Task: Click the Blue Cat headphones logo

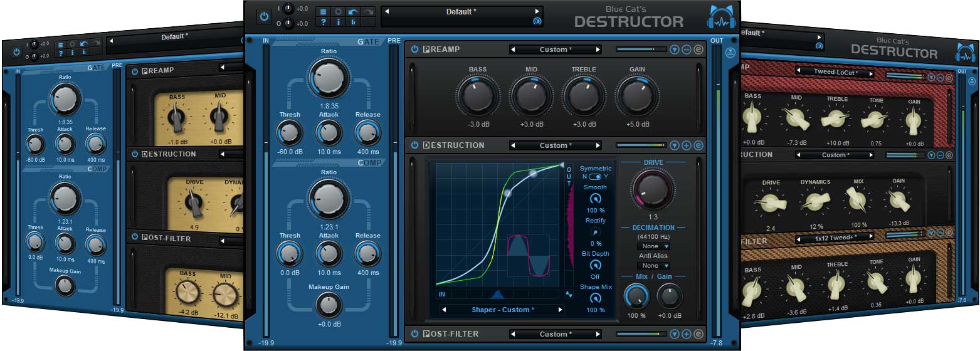Action: point(721,17)
